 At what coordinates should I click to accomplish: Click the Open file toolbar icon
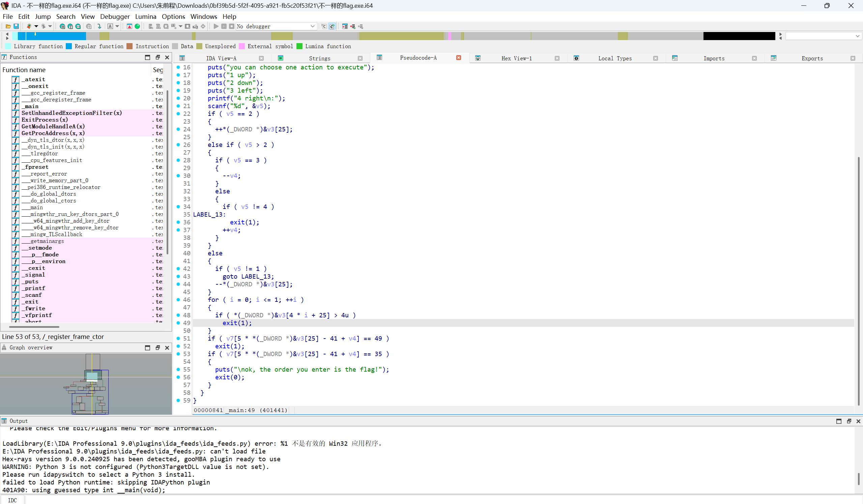coord(8,26)
